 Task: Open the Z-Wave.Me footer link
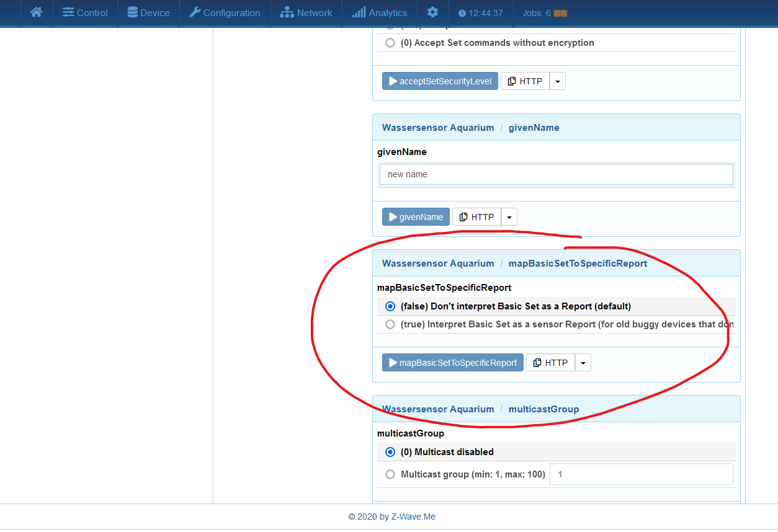tap(412, 516)
